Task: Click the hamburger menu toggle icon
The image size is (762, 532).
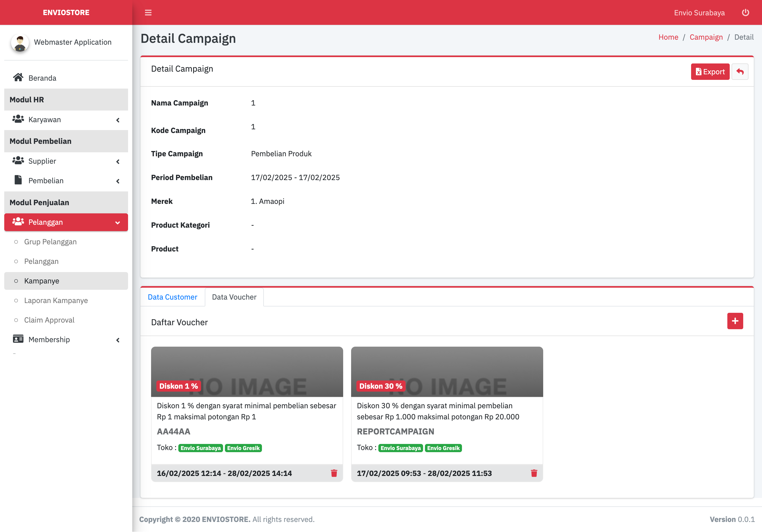Action: (x=148, y=13)
